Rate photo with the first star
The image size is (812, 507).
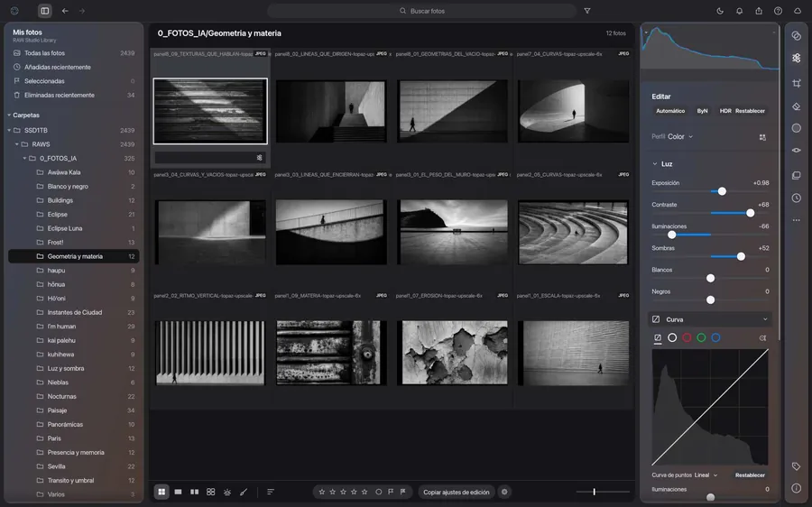pos(321,492)
